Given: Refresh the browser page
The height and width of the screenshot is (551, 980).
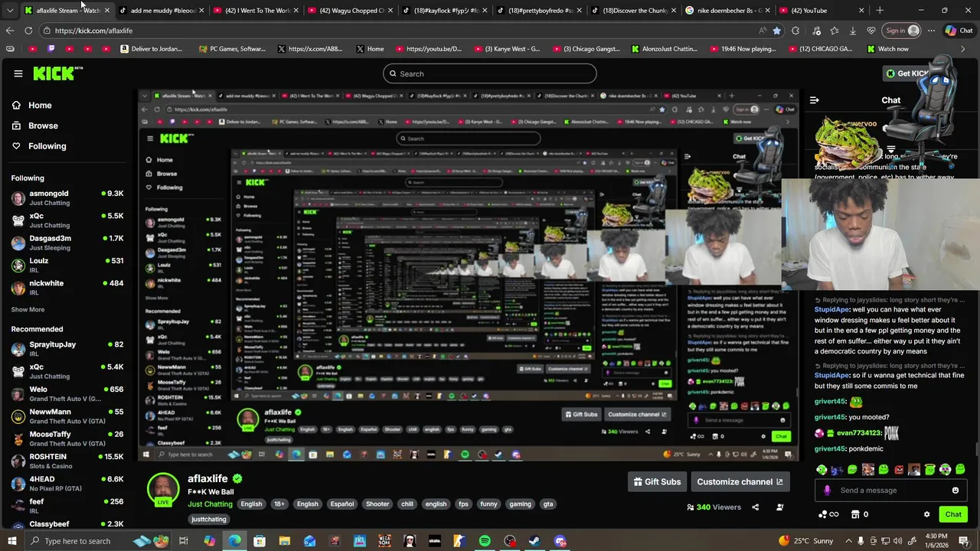Looking at the screenshot, I should (28, 31).
